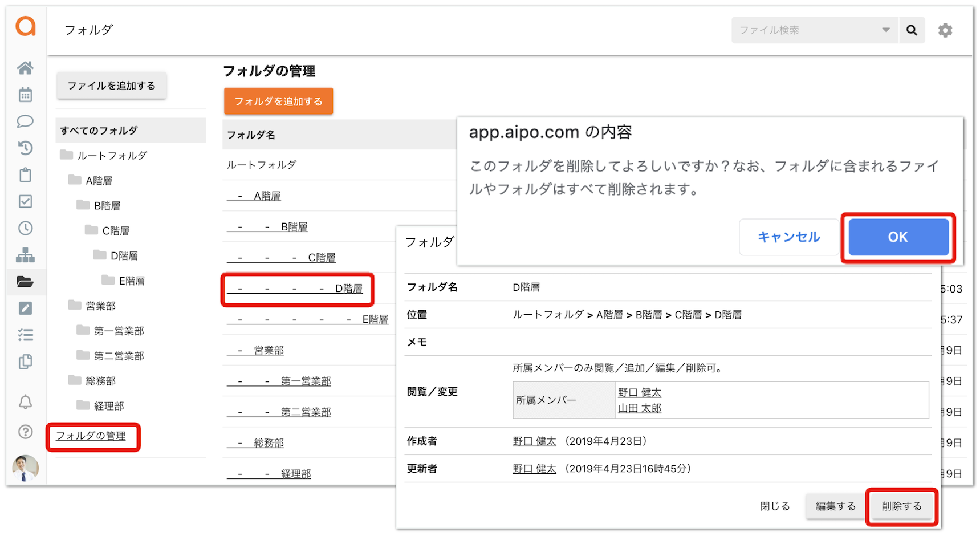Viewport: 980px width, 536px height.
Task: Open the organization chart icon in sidebar
Action: [25, 255]
